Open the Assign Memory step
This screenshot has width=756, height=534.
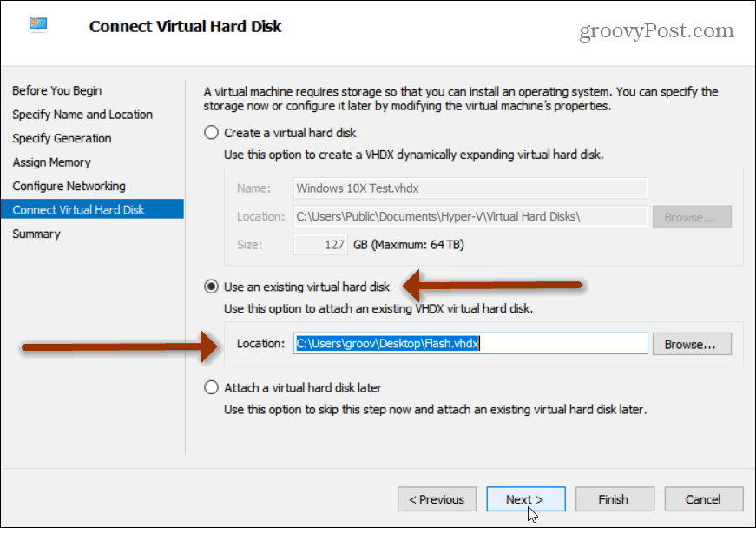[51, 162]
